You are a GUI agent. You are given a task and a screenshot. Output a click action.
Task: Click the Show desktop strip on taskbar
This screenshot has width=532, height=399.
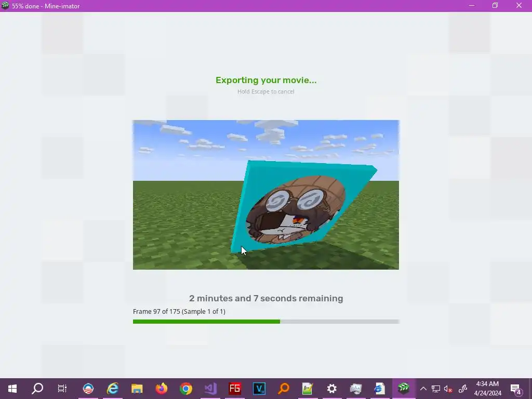point(530,389)
